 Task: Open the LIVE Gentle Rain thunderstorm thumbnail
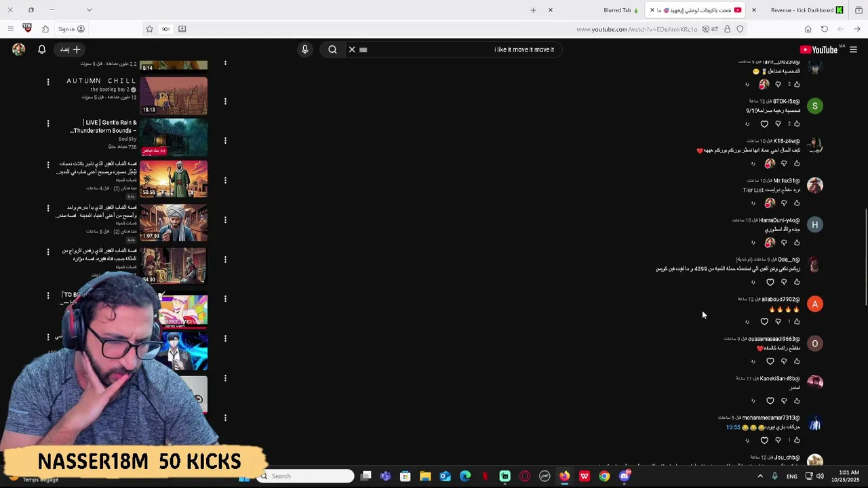coord(174,137)
